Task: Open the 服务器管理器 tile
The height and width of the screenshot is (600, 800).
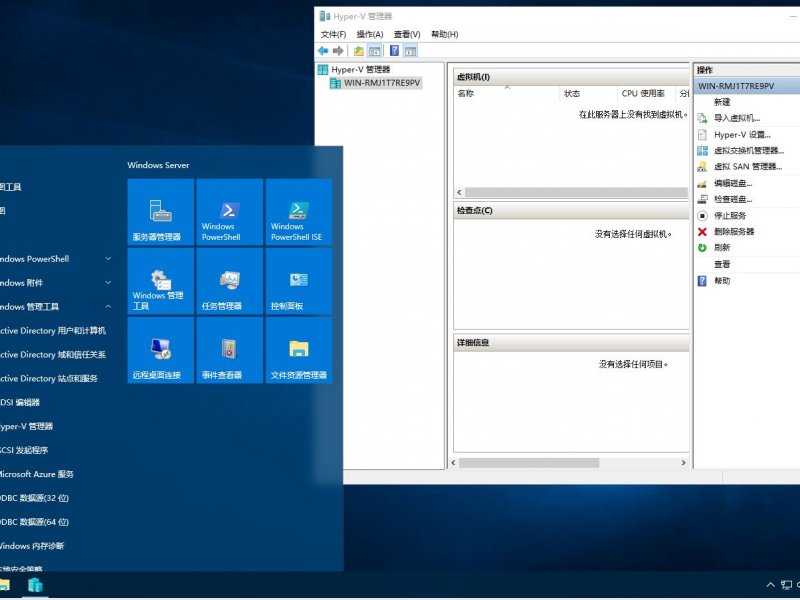Action: (x=161, y=212)
